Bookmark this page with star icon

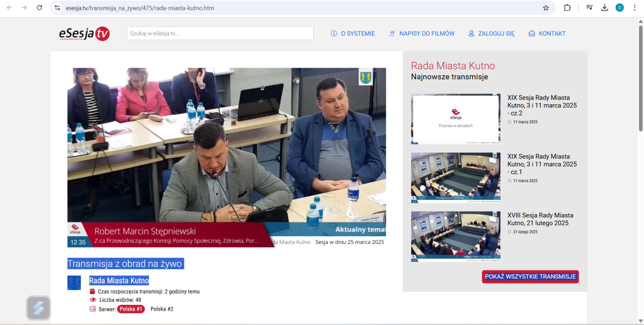546,8
